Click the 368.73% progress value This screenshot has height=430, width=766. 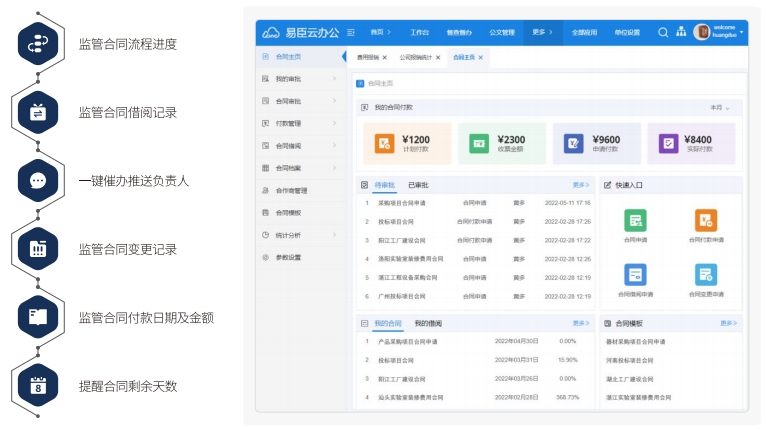click(x=567, y=397)
